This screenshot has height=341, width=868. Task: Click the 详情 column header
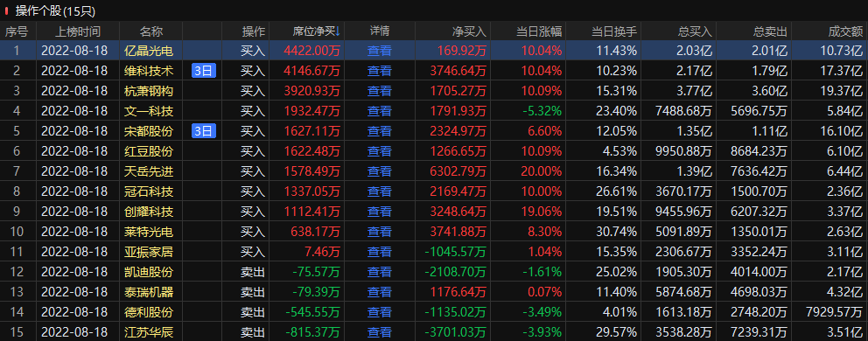380,31
